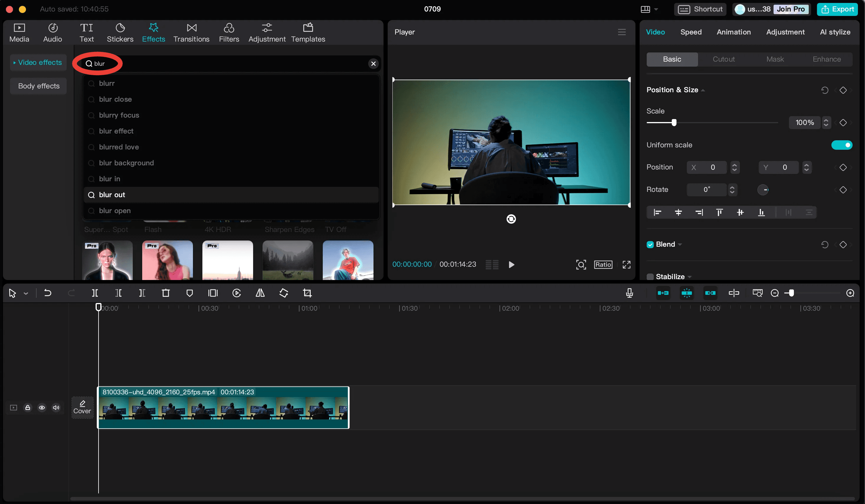Click the Split clip tool
Viewport: 865px width, 504px height.
pos(95,293)
